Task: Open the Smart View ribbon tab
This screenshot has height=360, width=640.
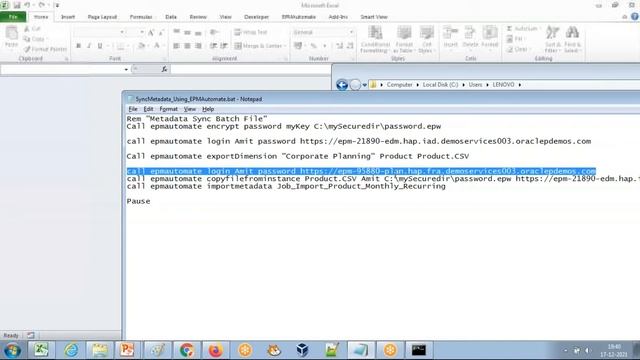Action: (373, 17)
